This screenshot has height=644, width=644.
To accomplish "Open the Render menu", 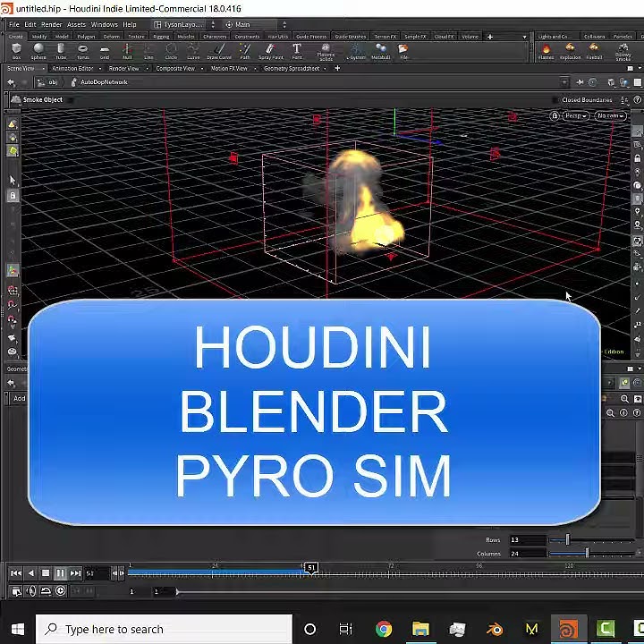I will (x=51, y=25).
